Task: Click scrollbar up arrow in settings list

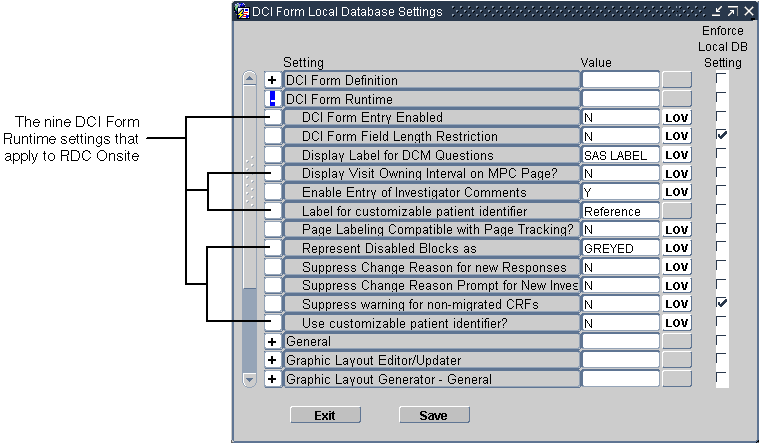Action: point(250,78)
